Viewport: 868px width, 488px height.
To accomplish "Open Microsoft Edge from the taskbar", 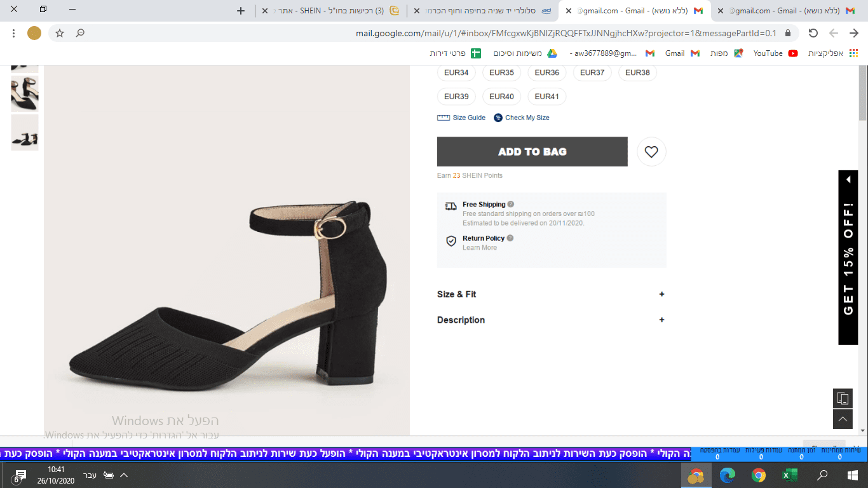I will pos(728,475).
